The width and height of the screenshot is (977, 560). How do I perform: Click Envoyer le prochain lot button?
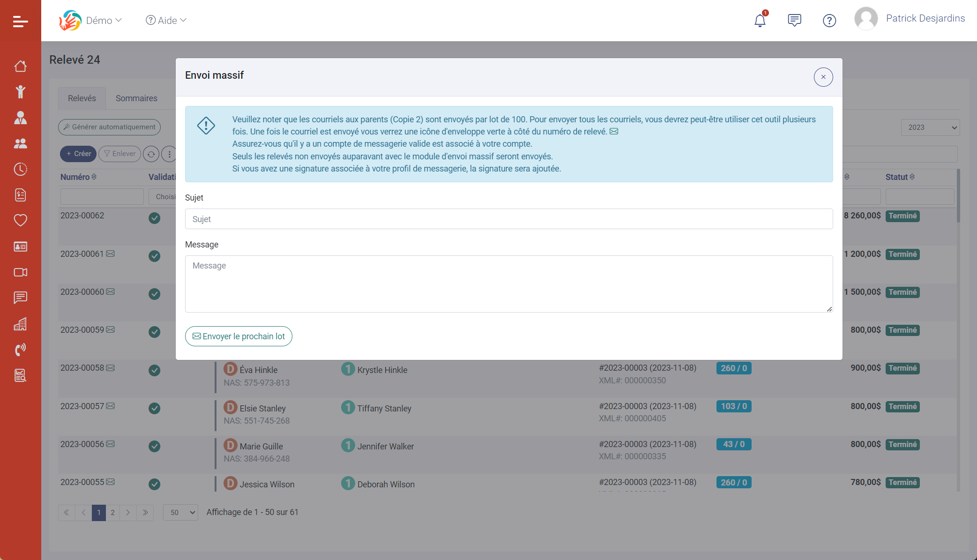(x=239, y=336)
